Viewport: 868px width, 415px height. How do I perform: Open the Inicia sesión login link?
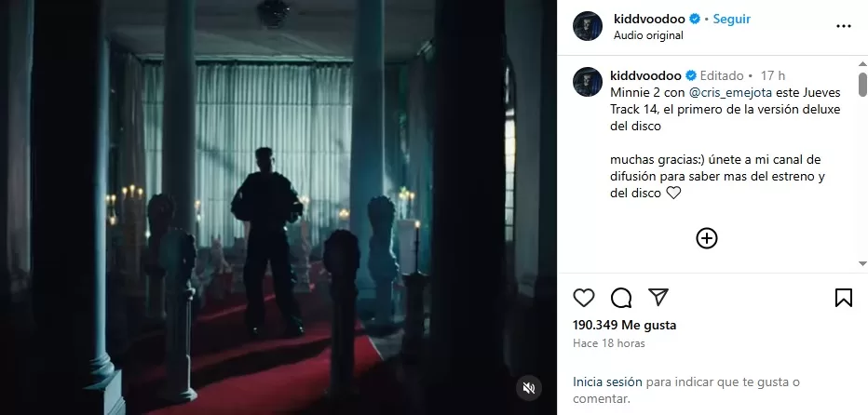[x=607, y=382]
